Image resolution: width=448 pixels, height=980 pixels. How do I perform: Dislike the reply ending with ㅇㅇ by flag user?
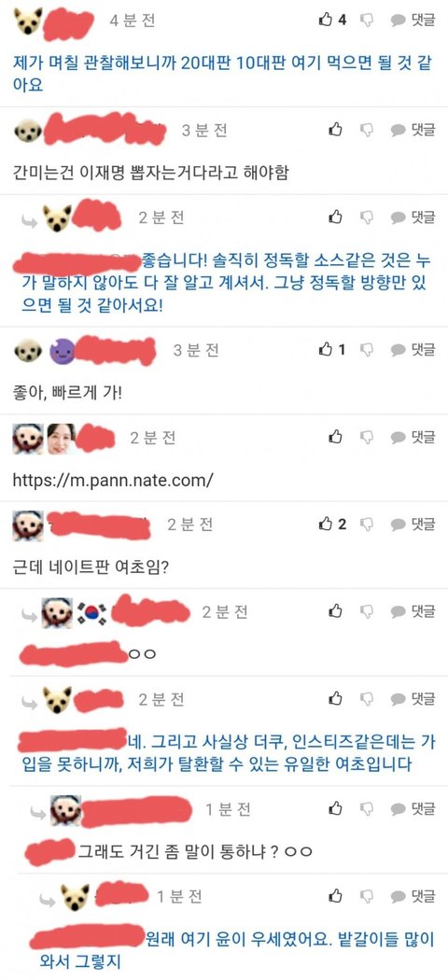(x=368, y=612)
